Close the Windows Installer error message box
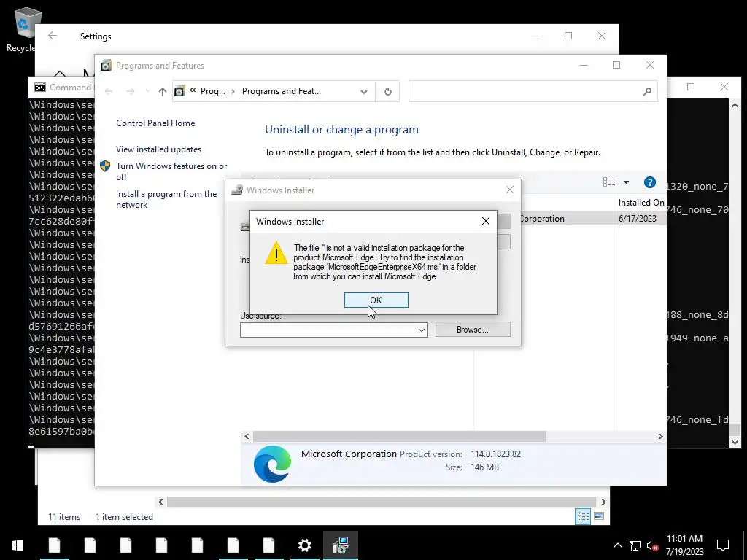 pyautogui.click(x=485, y=221)
